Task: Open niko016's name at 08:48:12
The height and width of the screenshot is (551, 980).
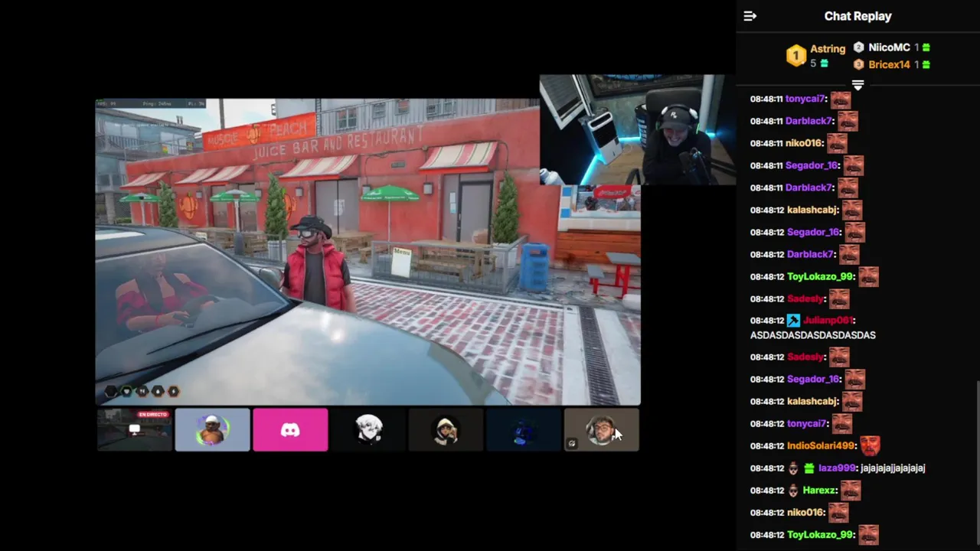Action: [x=805, y=513]
